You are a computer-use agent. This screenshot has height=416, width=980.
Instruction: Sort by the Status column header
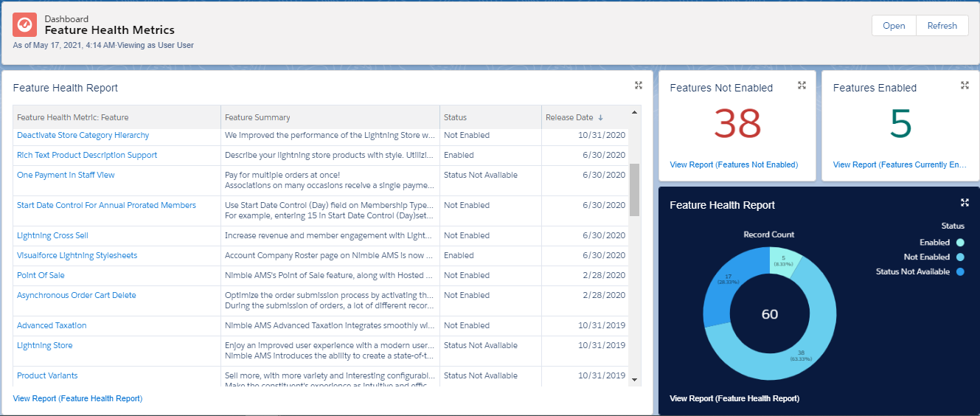click(x=455, y=117)
